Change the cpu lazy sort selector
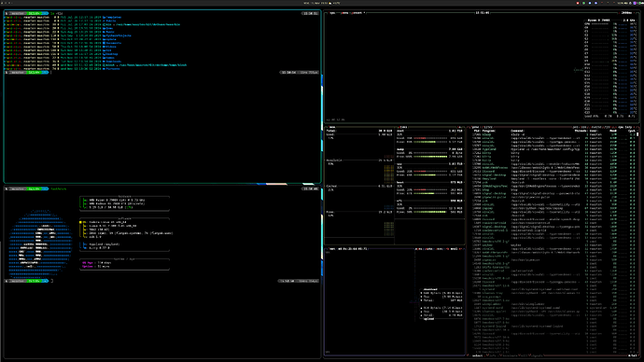 point(625,127)
